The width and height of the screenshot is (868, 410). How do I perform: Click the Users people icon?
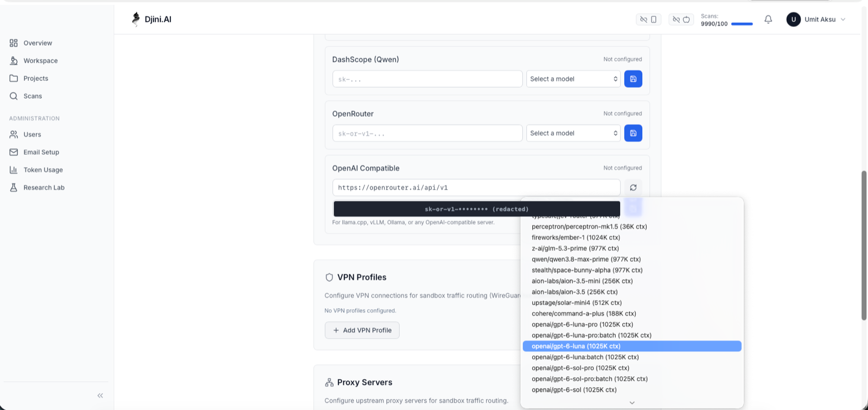[x=14, y=134]
